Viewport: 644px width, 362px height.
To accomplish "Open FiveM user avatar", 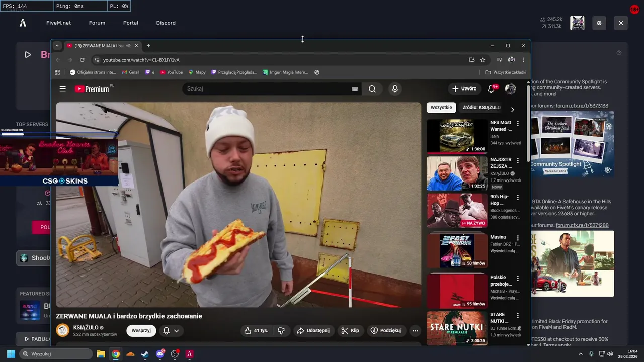I will (x=577, y=23).
